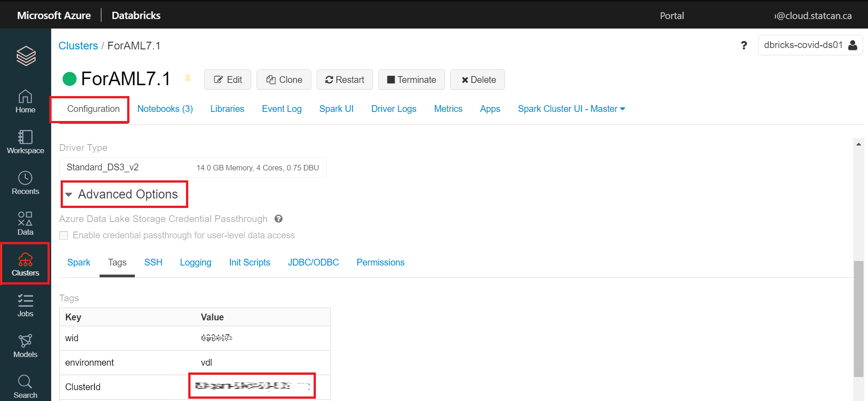This screenshot has height=401, width=868.
Task: Select the Spark advanced options tab
Action: pos(79,262)
